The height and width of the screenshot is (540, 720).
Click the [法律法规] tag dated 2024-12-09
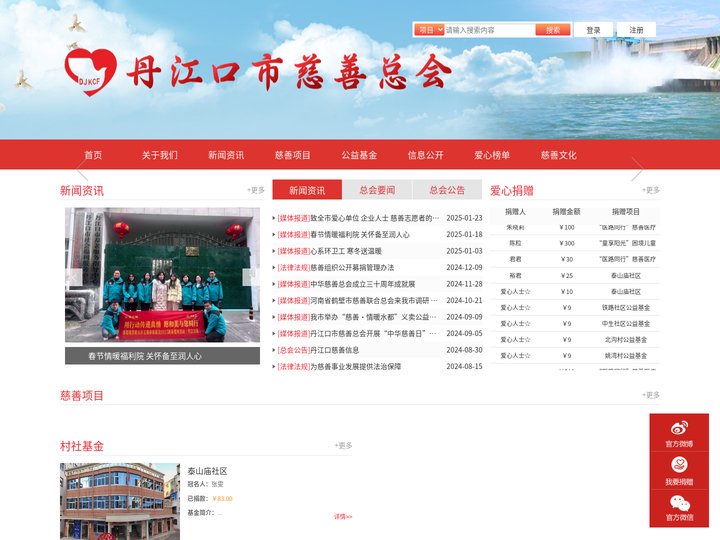(294, 268)
